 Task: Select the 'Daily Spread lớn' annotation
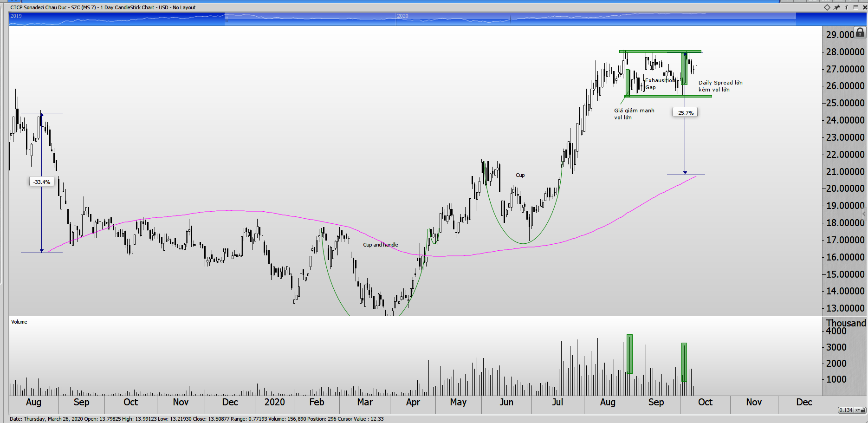click(x=720, y=83)
